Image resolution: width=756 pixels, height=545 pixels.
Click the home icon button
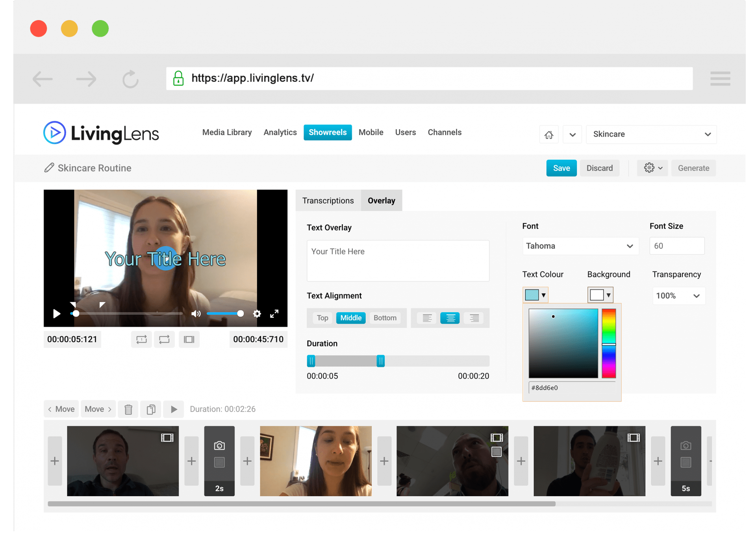pyautogui.click(x=548, y=135)
